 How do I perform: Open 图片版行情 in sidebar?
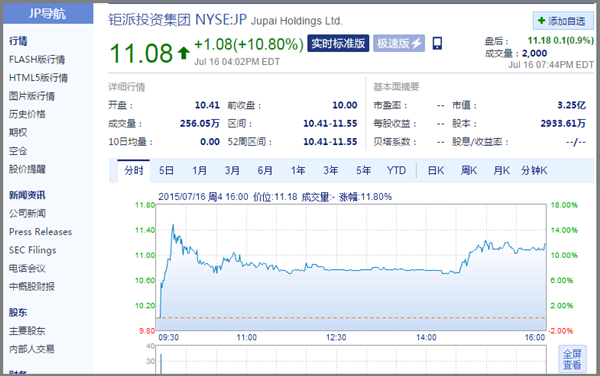point(32,96)
